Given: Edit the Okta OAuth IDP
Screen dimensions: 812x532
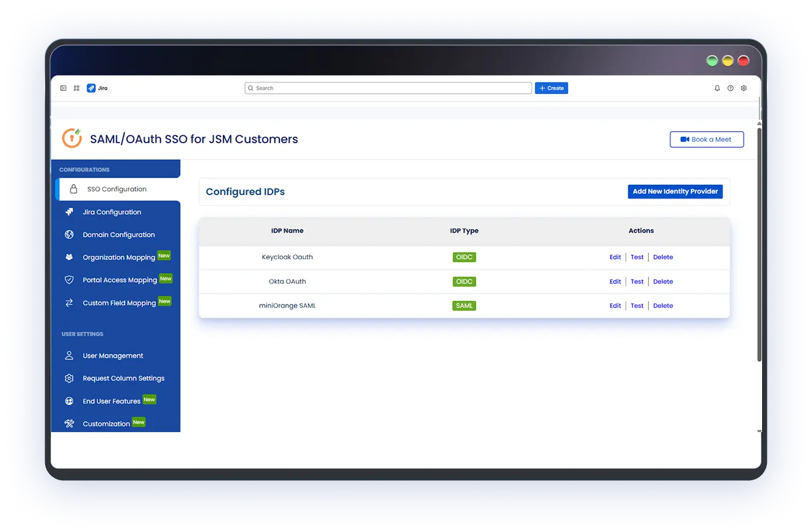Looking at the screenshot, I should click(x=615, y=282).
